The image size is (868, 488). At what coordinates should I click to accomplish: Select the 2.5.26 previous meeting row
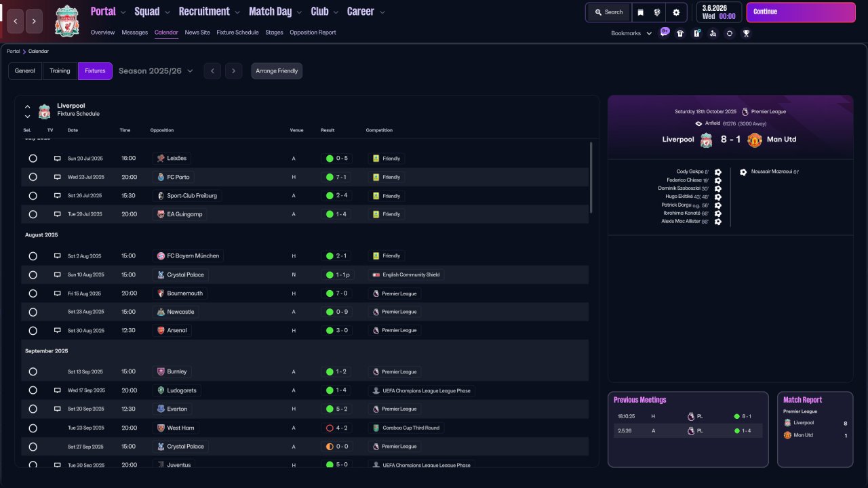coord(688,431)
